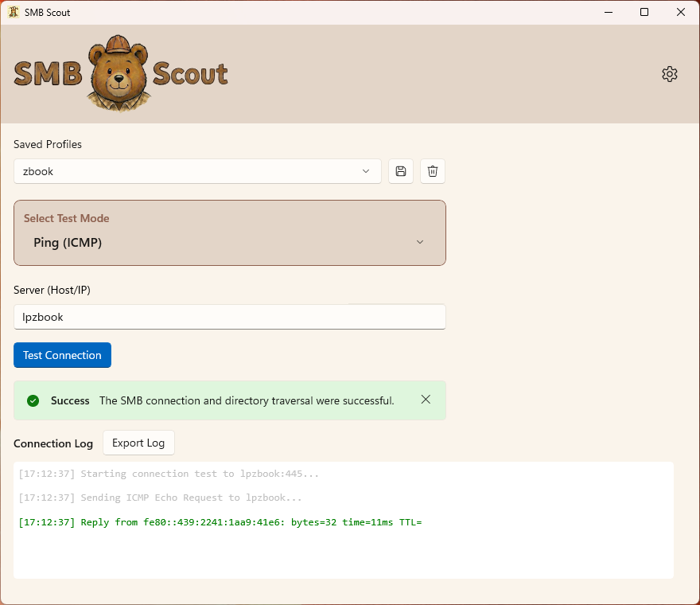This screenshot has width=700, height=605.
Task: Delete the zbook profile with trash icon
Action: pyautogui.click(x=433, y=171)
